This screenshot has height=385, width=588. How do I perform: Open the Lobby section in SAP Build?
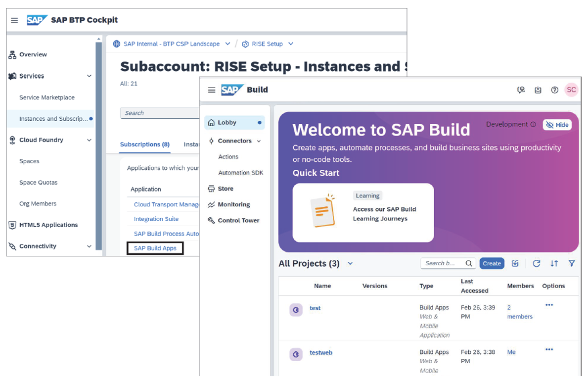[x=227, y=122]
